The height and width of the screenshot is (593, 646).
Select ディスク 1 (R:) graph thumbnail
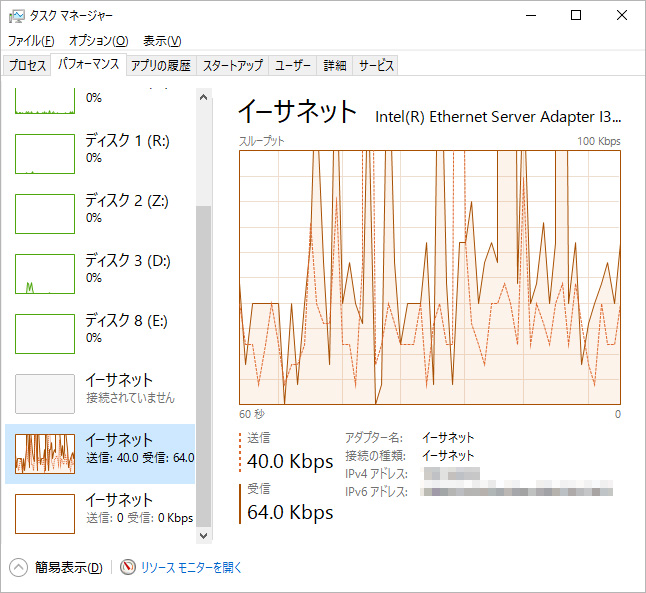tap(45, 154)
